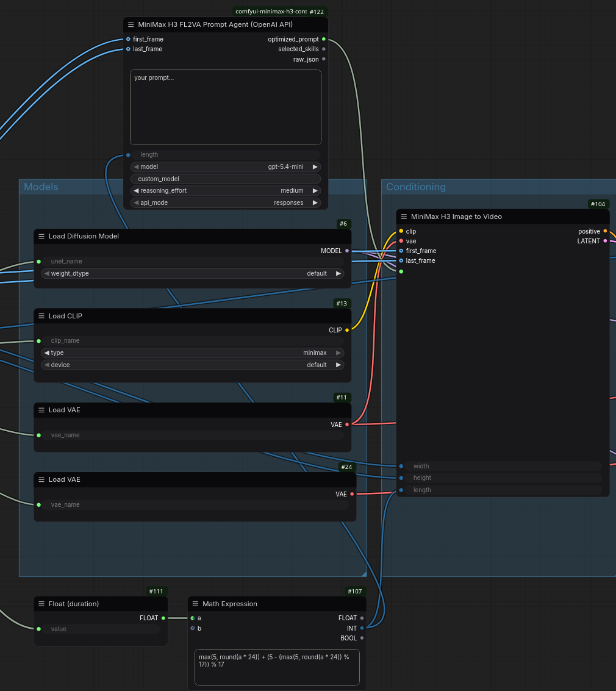This screenshot has height=691, width=616.
Task: Open the api_mode dropdown set to responses
Action: [226, 202]
